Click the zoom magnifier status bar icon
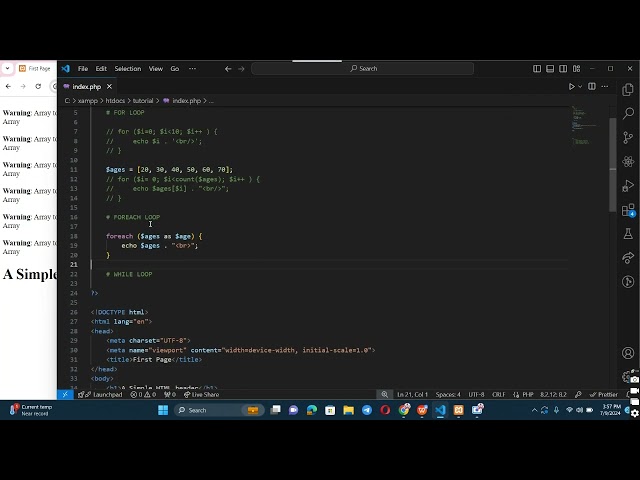Viewport: 640px width, 480px height. (x=384, y=395)
